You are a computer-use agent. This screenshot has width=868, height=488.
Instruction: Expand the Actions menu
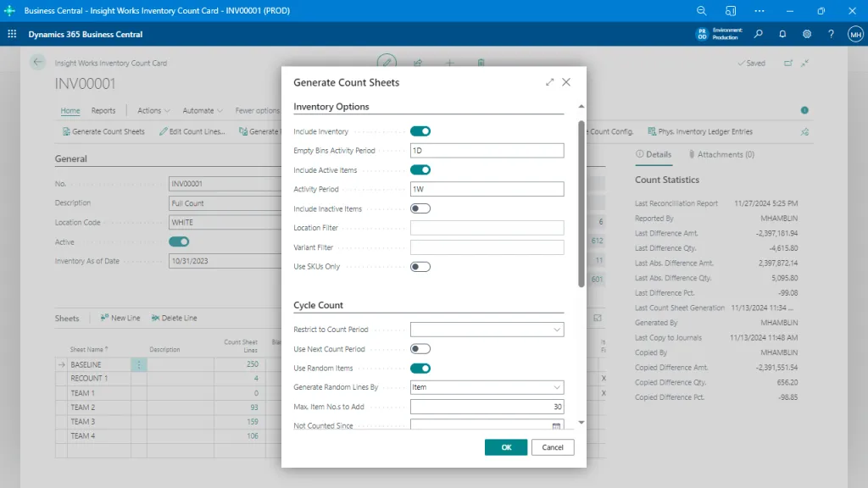click(x=153, y=110)
